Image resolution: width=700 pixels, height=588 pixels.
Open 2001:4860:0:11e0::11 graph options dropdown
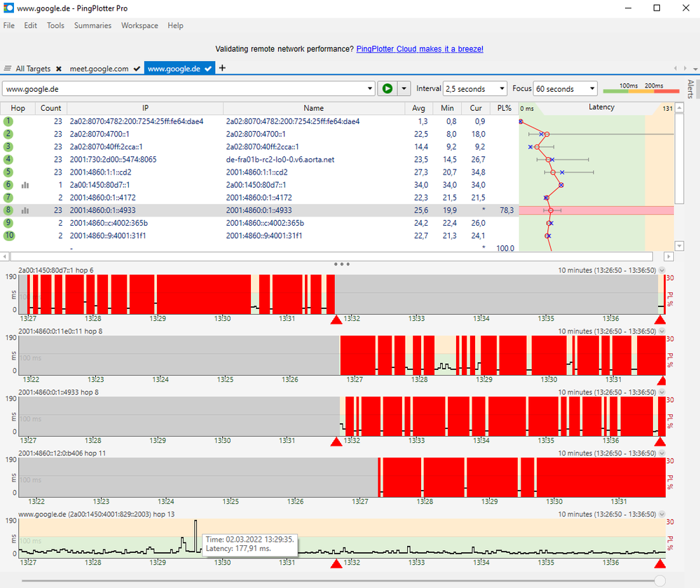(662, 331)
